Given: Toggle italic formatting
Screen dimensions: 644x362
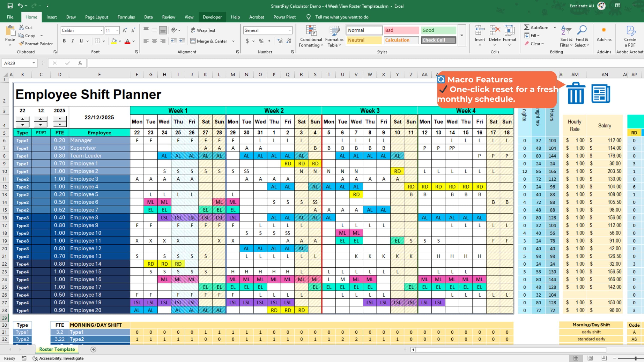Looking at the screenshot, I should (x=73, y=41).
